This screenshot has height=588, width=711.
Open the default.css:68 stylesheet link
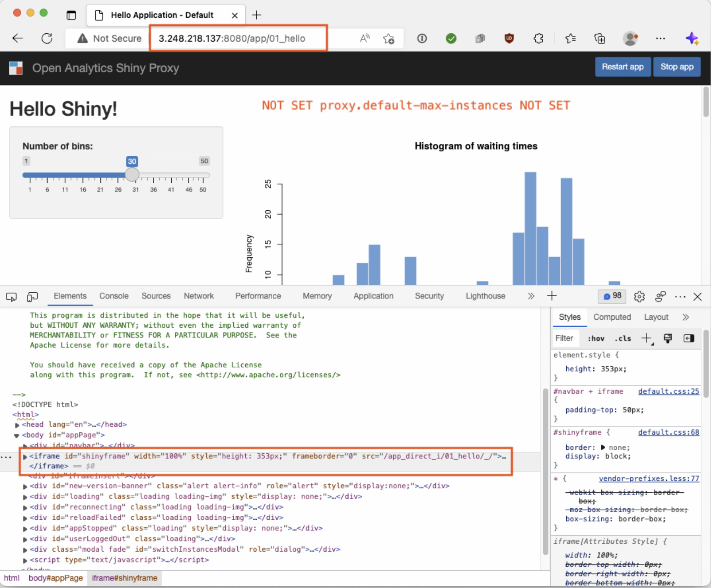pyautogui.click(x=668, y=432)
